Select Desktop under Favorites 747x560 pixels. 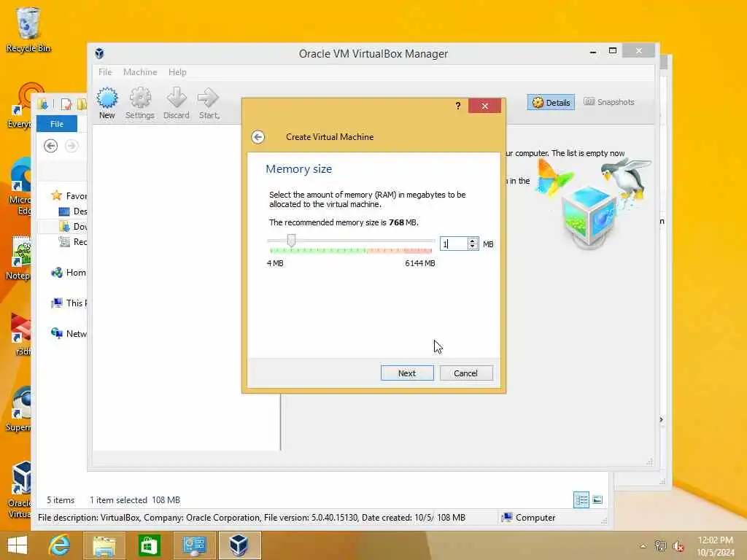pyautogui.click(x=72, y=211)
